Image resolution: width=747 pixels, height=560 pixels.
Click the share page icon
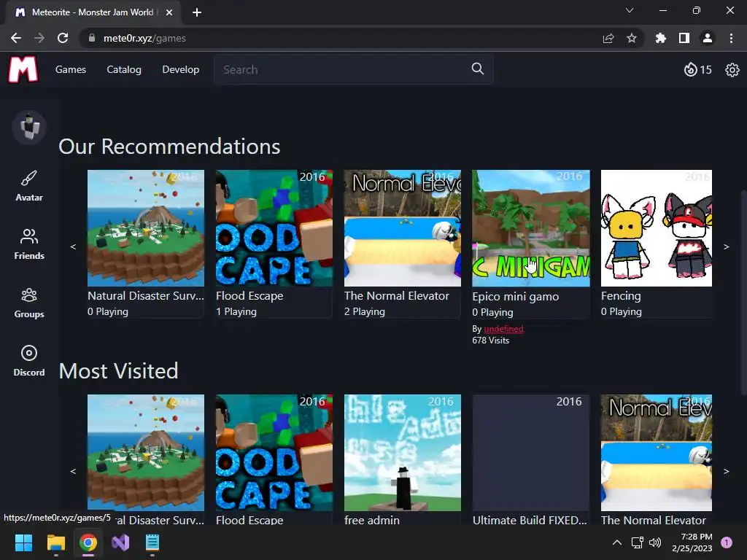(x=608, y=38)
